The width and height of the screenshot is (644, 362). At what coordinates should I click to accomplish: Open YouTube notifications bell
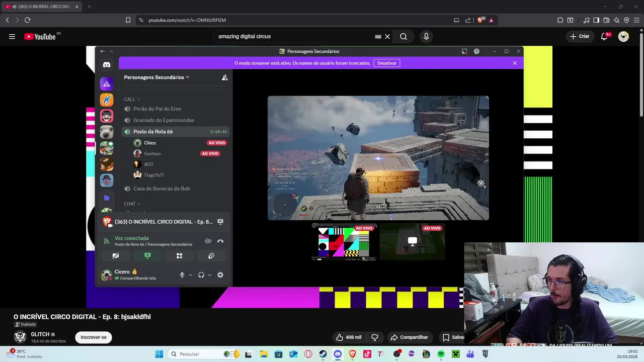[x=605, y=36]
